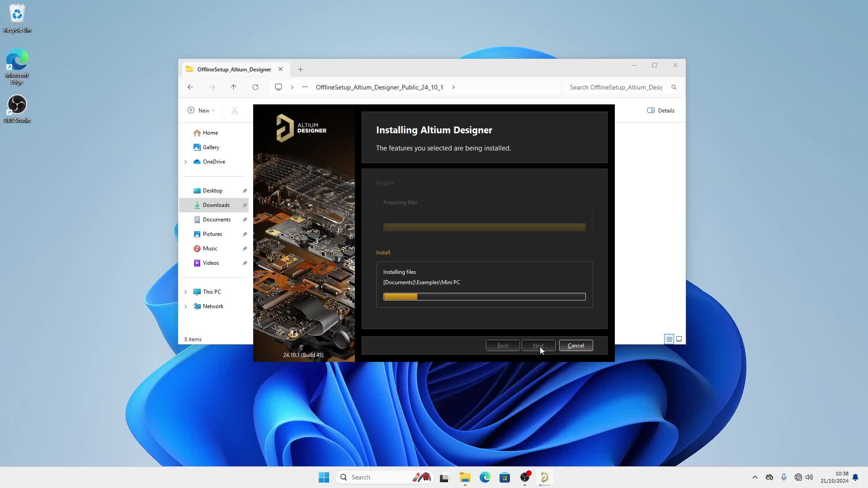Open Desktop in Explorer sidebar
Screen dimensions: 868x488
[212, 191]
